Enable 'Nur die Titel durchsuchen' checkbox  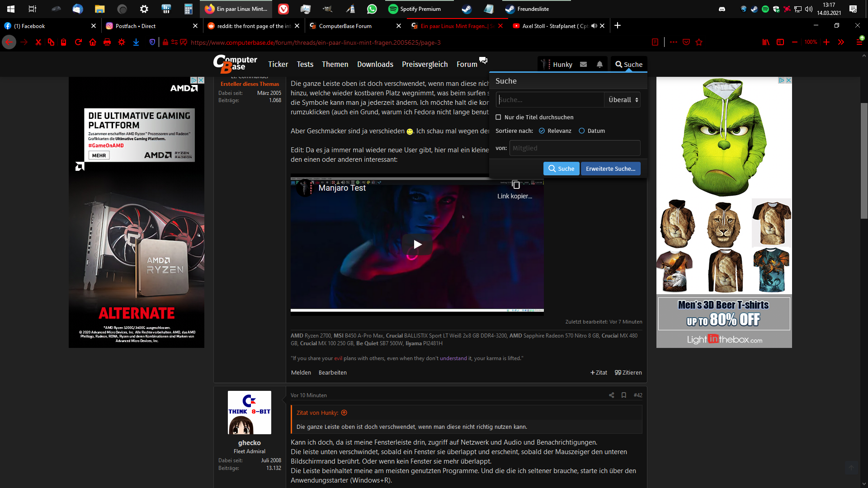coord(498,117)
